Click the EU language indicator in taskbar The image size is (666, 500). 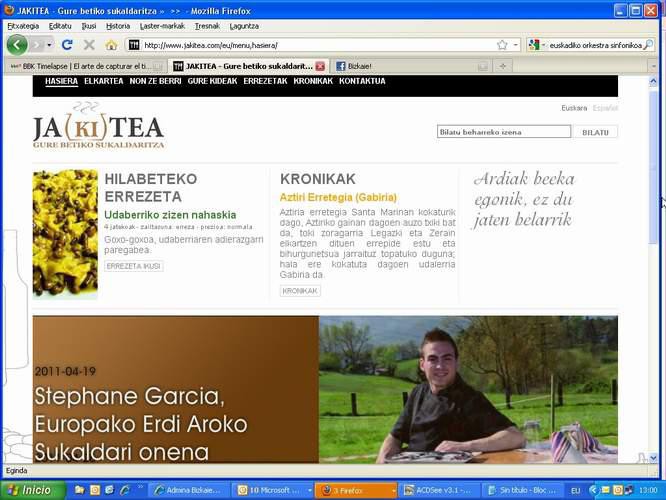click(x=576, y=491)
